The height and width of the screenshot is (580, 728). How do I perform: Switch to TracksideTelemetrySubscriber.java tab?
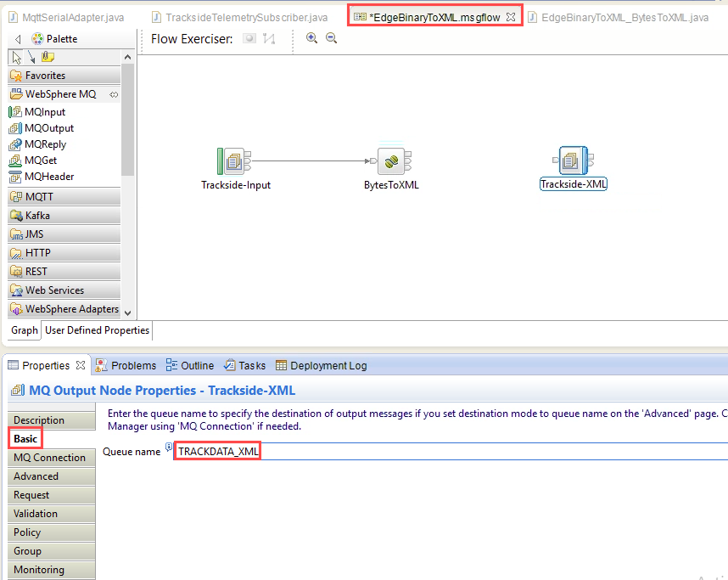pos(240,18)
